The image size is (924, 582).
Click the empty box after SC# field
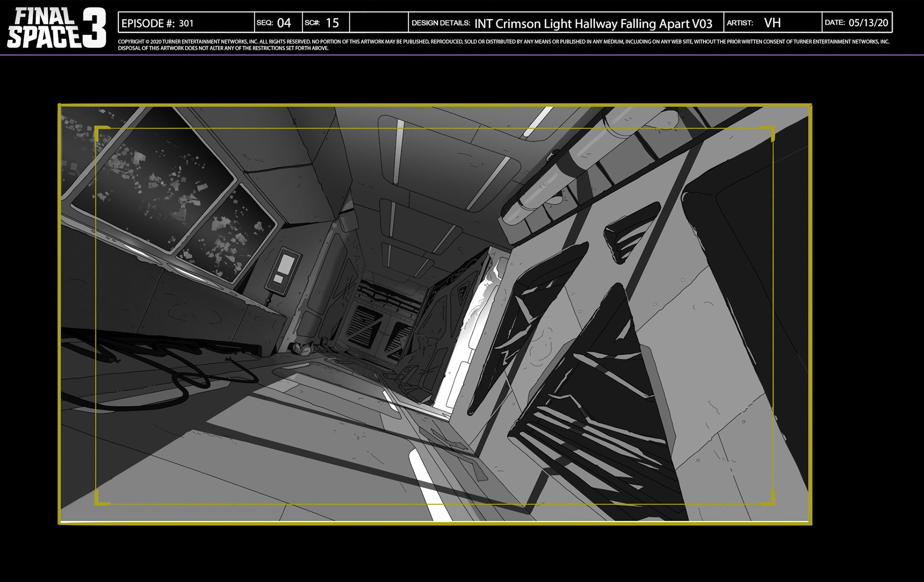point(379,23)
